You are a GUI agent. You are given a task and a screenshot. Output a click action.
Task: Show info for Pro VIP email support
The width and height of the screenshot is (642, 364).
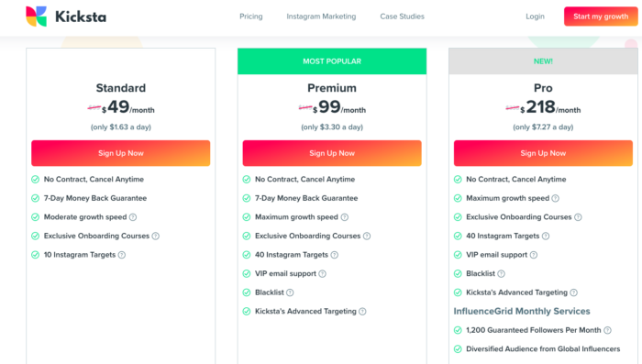[534, 255]
